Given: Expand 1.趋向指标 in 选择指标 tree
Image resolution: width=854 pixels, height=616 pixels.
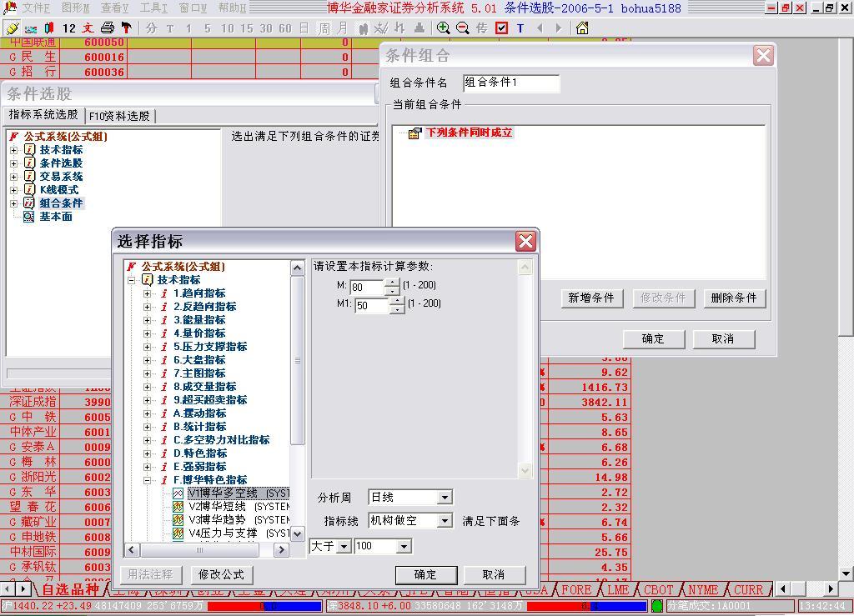Looking at the screenshot, I should pyautogui.click(x=147, y=293).
